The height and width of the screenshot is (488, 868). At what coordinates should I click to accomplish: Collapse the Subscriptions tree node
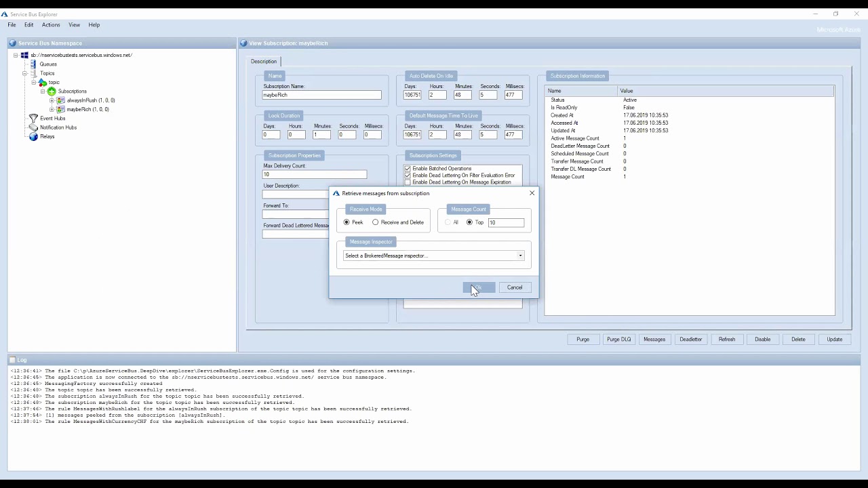click(43, 91)
